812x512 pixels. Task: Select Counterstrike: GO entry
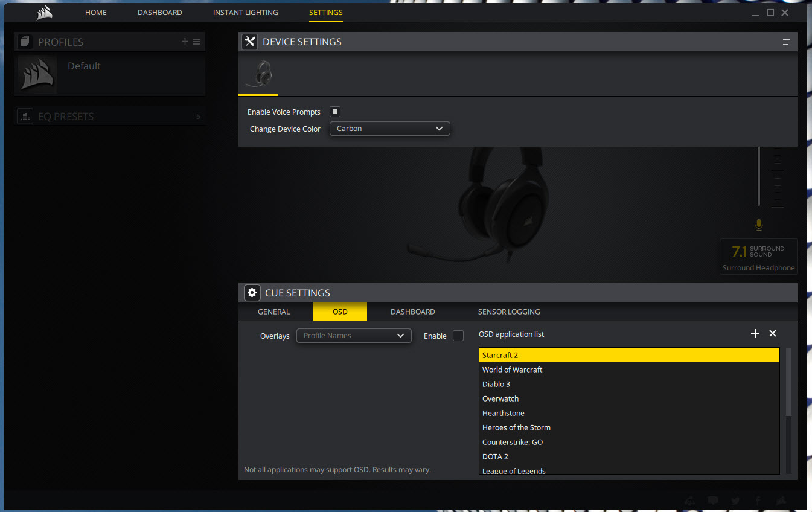(629, 442)
